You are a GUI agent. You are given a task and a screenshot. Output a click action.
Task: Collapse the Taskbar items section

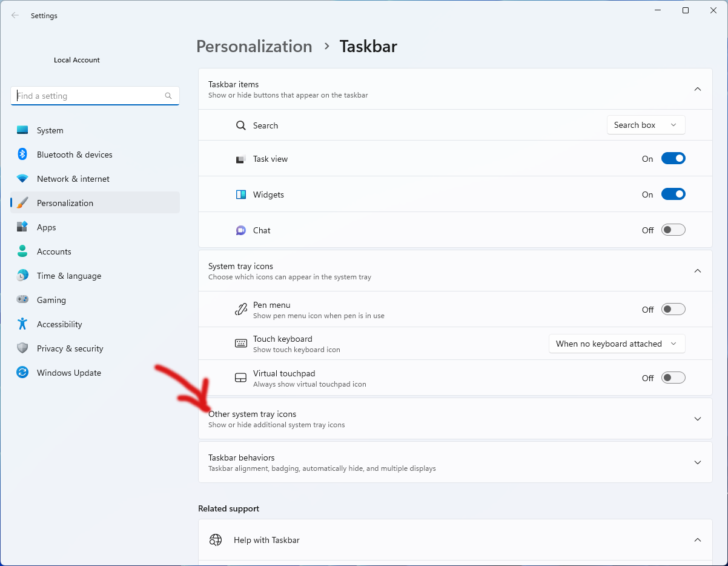pos(697,89)
